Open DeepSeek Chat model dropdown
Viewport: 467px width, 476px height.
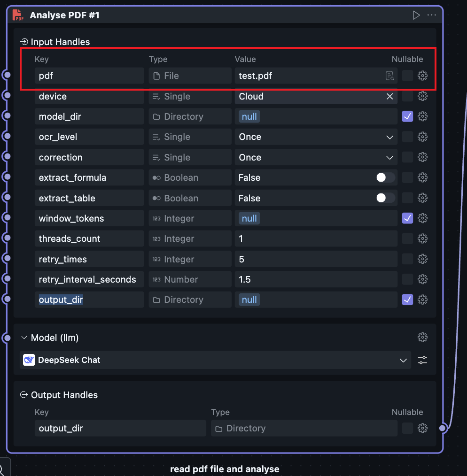pos(403,360)
